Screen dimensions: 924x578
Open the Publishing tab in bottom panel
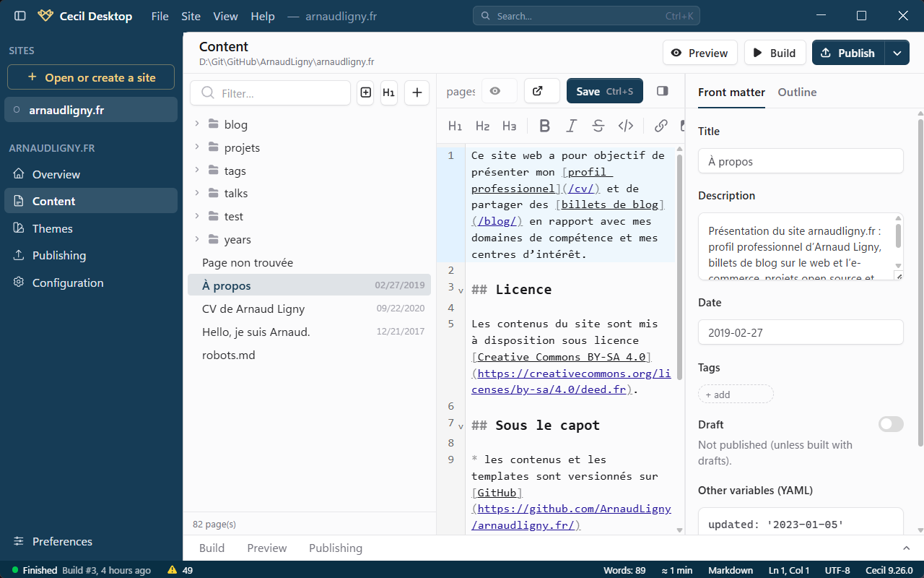(336, 548)
